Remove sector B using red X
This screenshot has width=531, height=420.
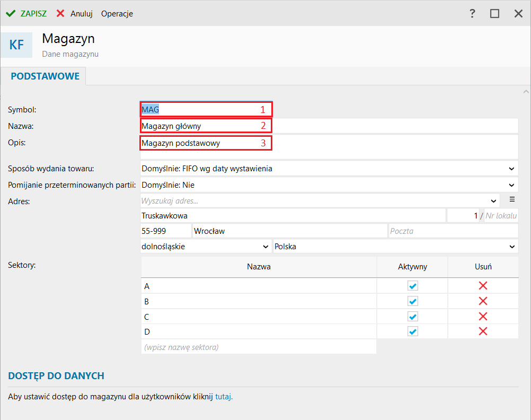tap(483, 301)
